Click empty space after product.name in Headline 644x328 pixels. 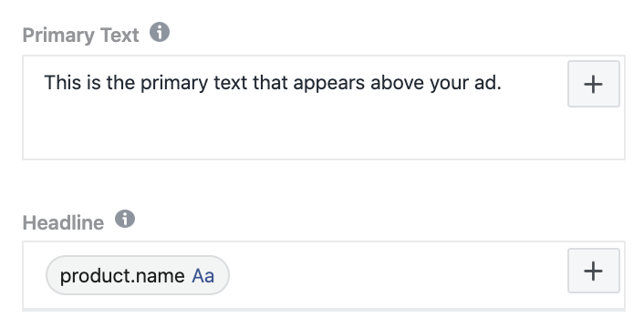[x=394, y=275]
